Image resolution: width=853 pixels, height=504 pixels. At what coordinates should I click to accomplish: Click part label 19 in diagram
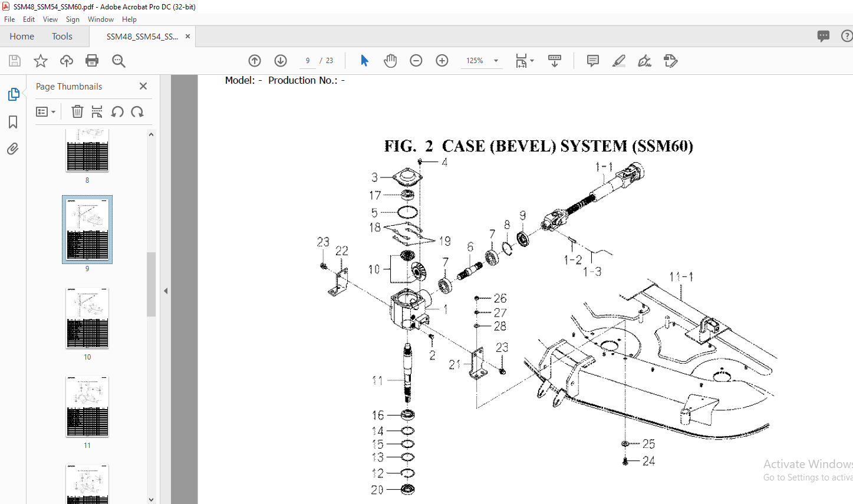click(444, 241)
